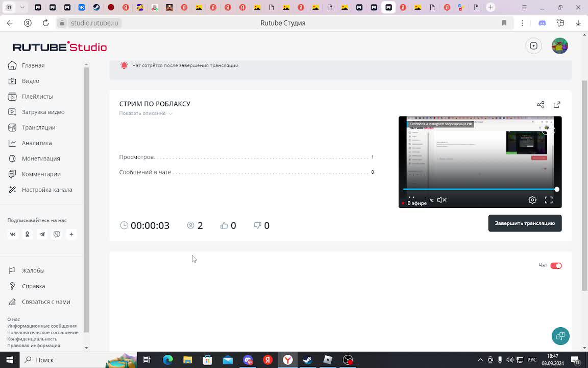This screenshot has height=368, width=588.
Task: Open Steam from taskbar
Action: [x=307, y=360]
